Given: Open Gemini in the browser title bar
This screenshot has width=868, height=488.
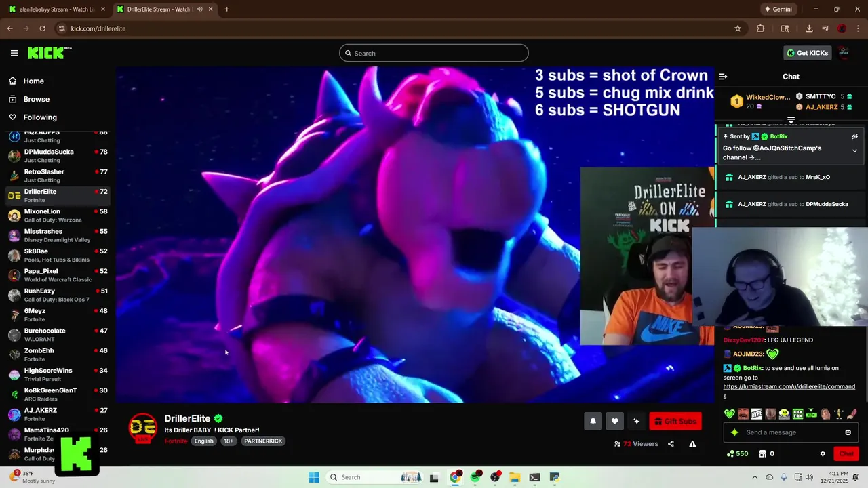Looking at the screenshot, I should 778,9.
